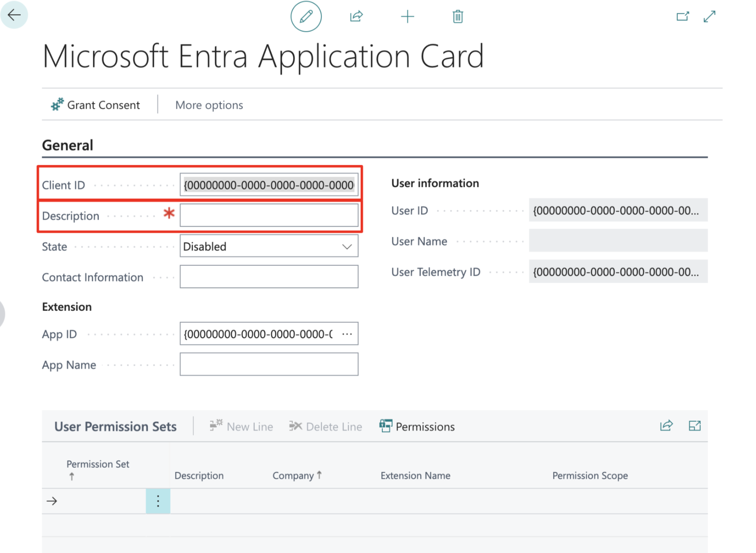The image size is (756, 553).
Task: Sort by Company column header
Action: (297, 475)
